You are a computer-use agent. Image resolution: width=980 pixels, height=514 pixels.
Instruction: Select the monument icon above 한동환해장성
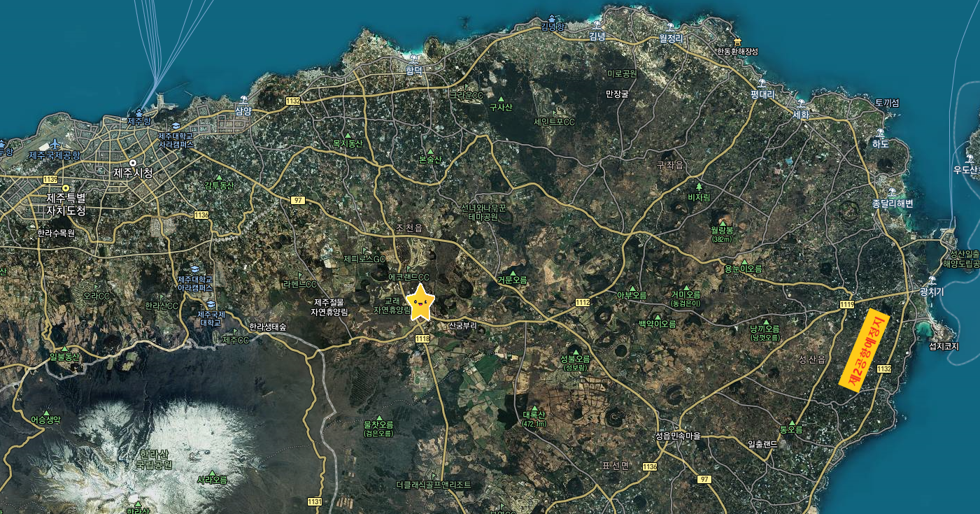pos(737,42)
